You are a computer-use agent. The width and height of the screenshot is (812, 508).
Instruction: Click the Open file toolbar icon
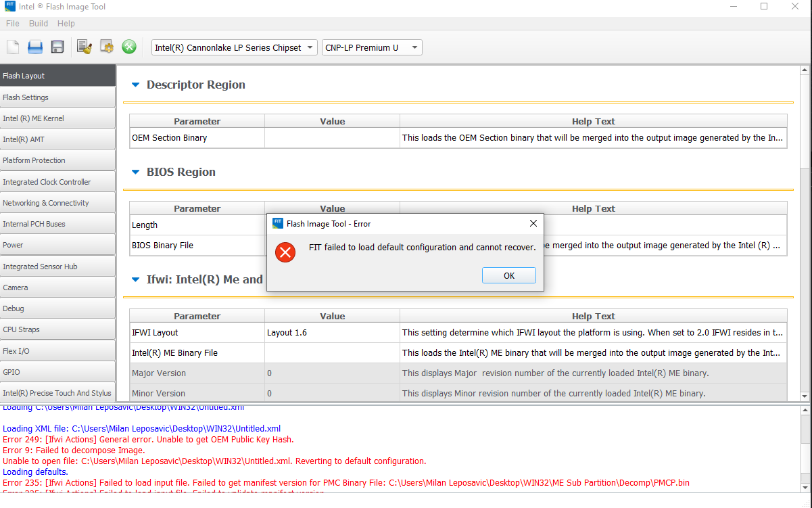click(x=35, y=47)
